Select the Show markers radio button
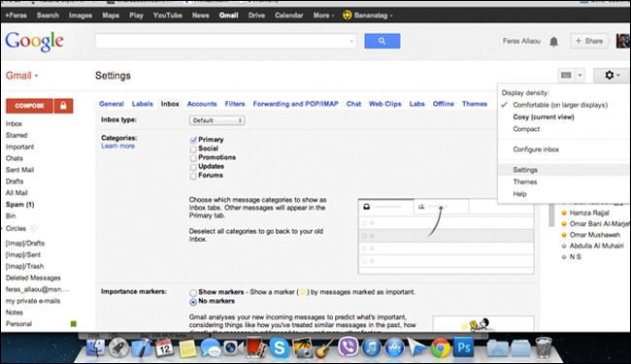 (193, 292)
